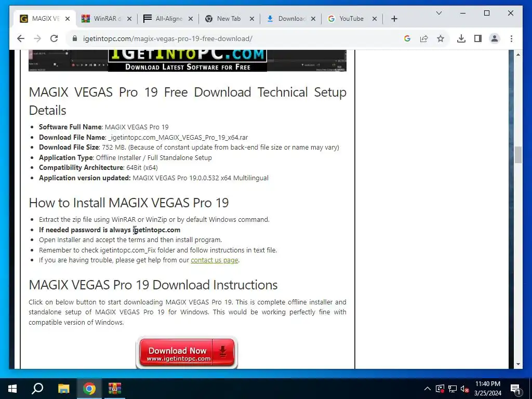Click 'Application Type' line
Viewport: 532px width, 399px height.
coord(126,158)
